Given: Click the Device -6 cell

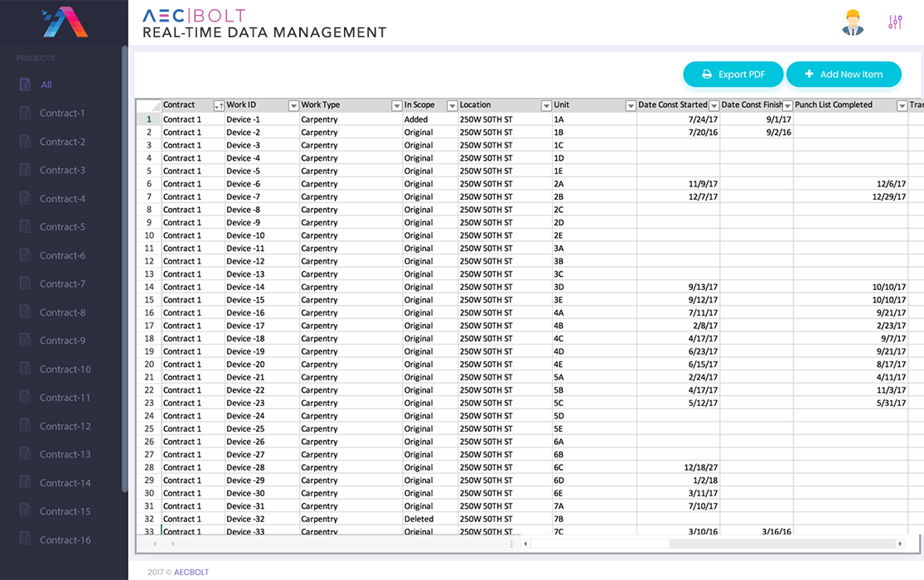Looking at the screenshot, I should point(262,184).
